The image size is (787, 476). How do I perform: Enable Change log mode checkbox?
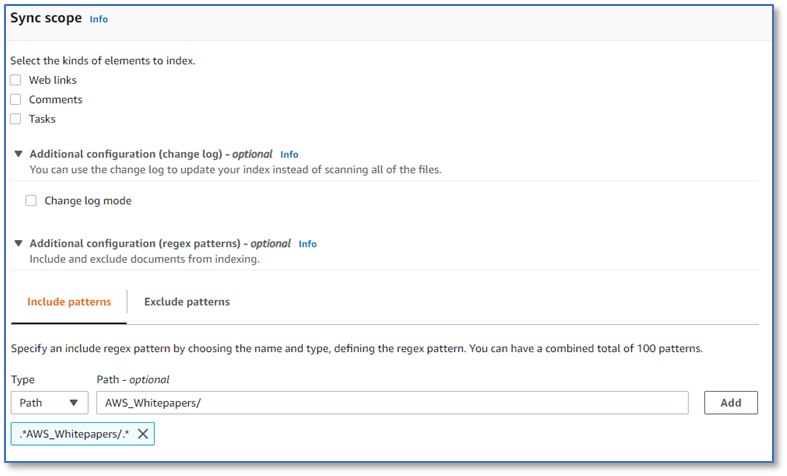(x=31, y=201)
